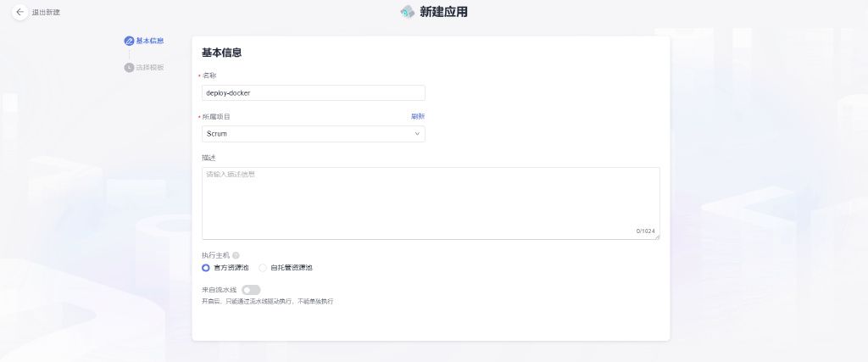Click the help icon next to 执行主机
868x362 pixels.
[x=236, y=256]
